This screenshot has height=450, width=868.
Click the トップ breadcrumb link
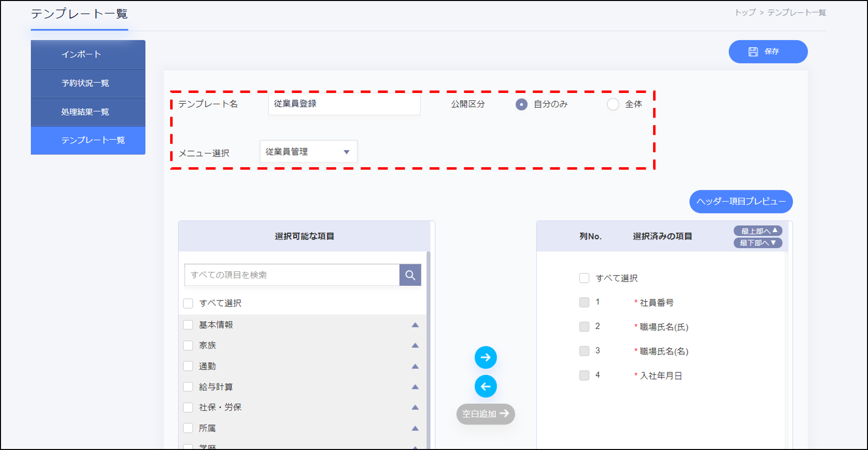tap(745, 13)
